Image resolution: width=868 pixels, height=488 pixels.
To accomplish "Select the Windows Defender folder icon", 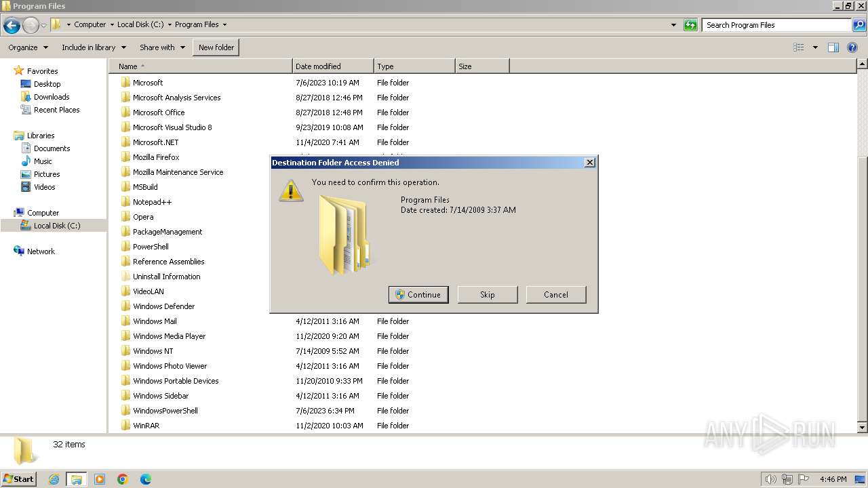I will pyautogui.click(x=125, y=306).
